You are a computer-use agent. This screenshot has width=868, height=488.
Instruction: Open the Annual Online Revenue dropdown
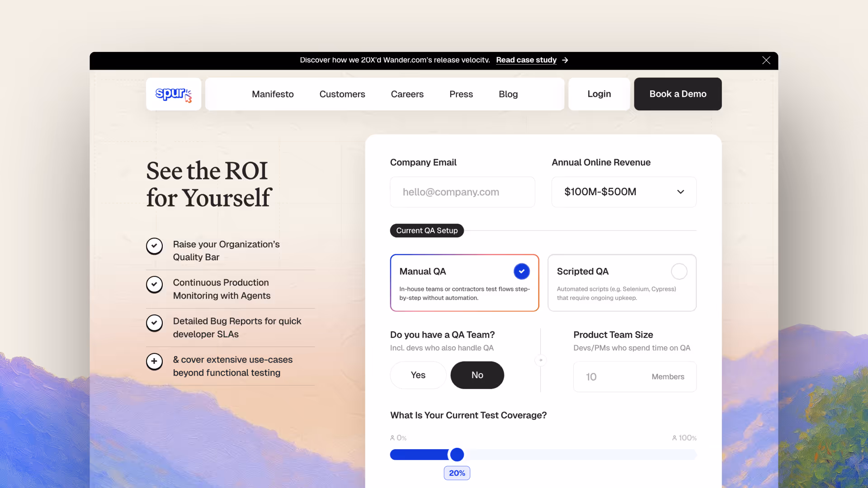(x=623, y=192)
